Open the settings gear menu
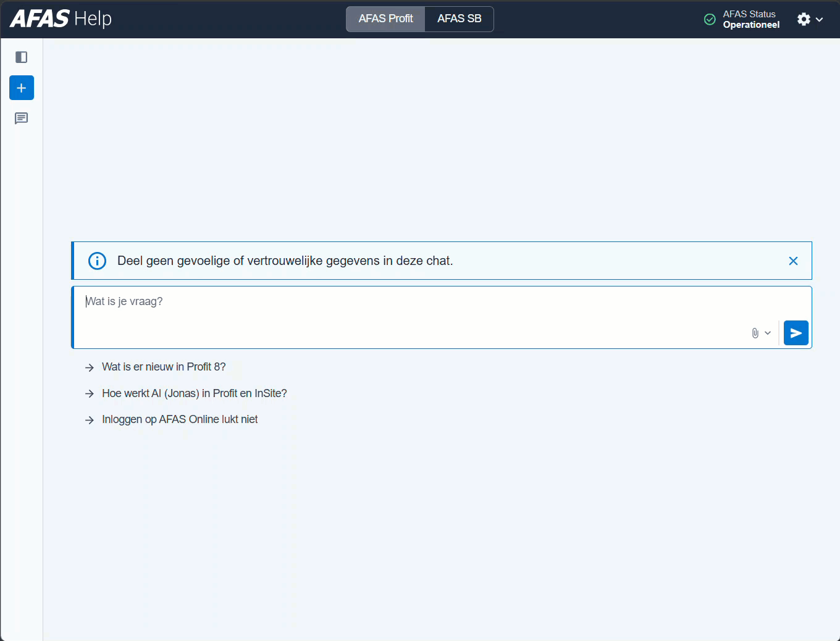 coord(810,19)
